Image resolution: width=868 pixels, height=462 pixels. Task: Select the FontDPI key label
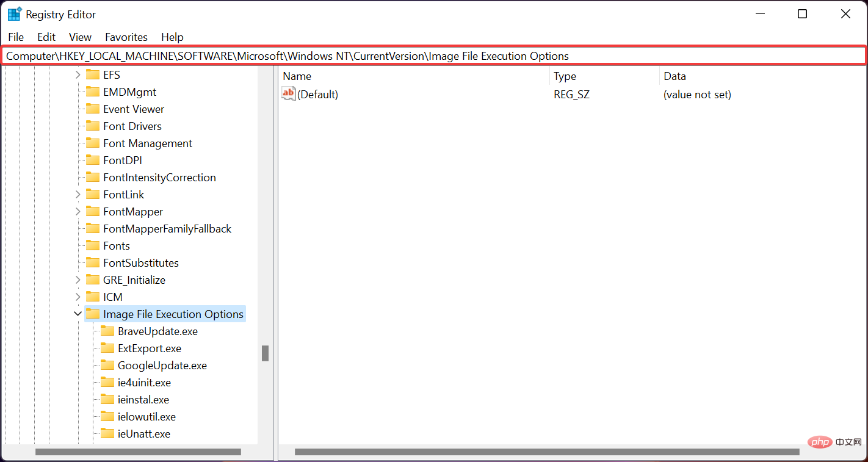pyautogui.click(x=123, y=161)
